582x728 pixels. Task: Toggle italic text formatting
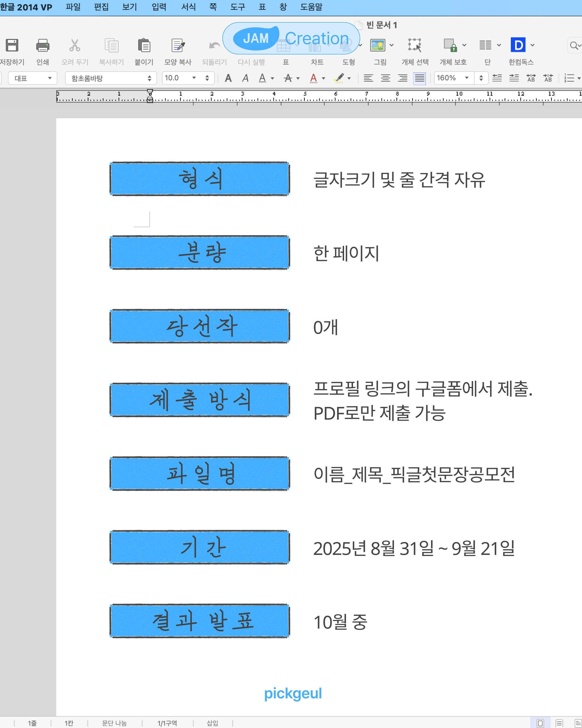click(245, 78)
